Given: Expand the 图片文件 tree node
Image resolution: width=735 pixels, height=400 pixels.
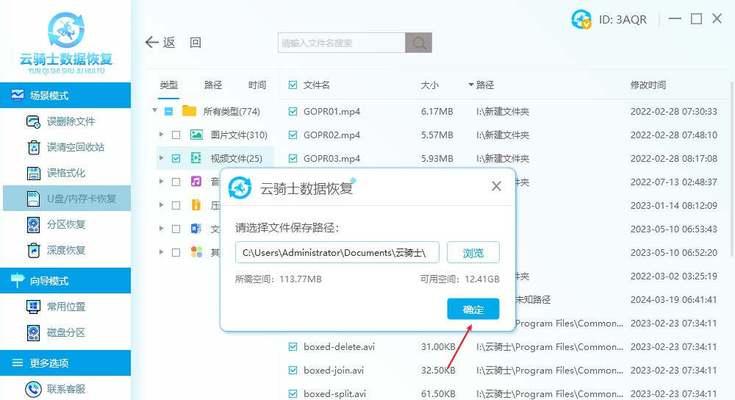Looking at the screenshot, I should pos(161,135).
